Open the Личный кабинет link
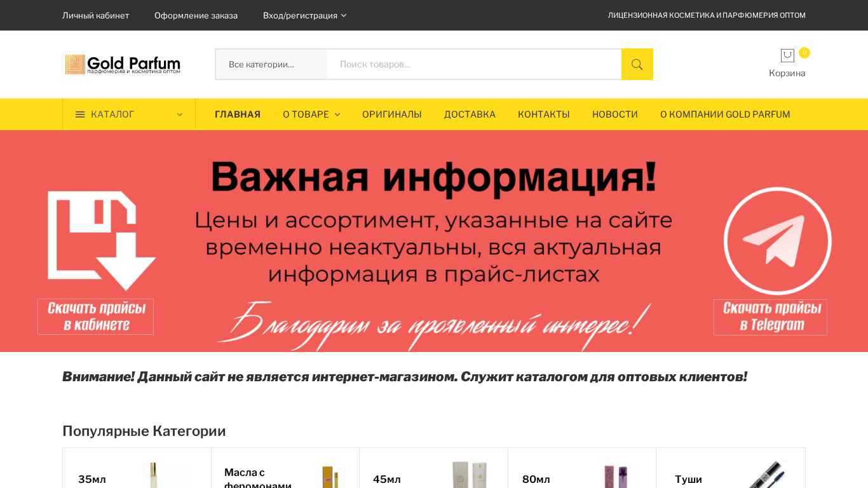 95,15
